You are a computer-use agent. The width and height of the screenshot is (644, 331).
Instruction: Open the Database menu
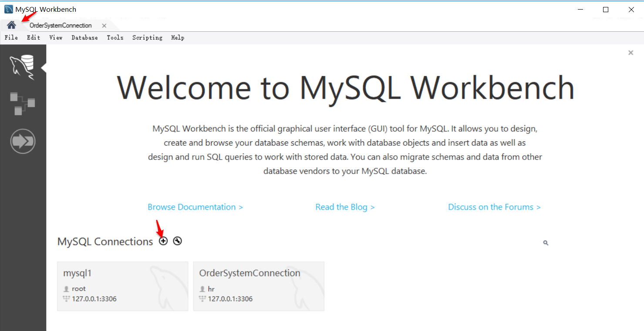click(x=84, y=38)
